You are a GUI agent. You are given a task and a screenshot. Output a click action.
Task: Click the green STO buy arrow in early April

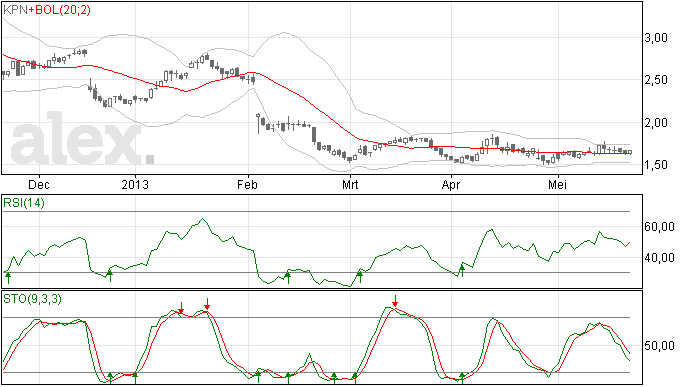click(x=462, y=378)
